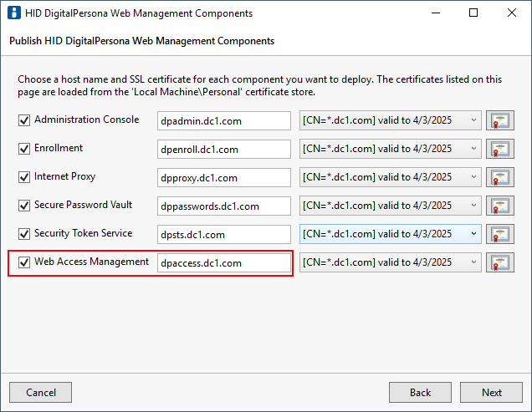Focus the dpadmin.dc1.com host name field
This screenshot has height=412, width=532.
pos(224,120)
